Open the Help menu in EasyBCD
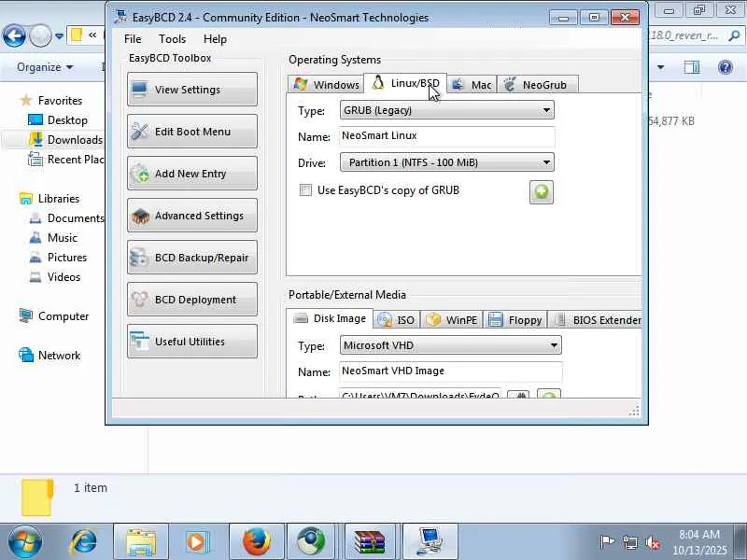This screenshot has width=747, height=560. [215, 39]
